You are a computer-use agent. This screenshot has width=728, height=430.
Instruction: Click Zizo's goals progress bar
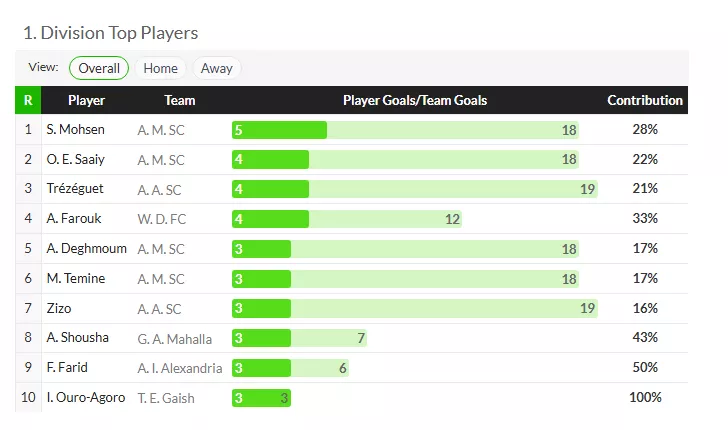tap(414, 308)
